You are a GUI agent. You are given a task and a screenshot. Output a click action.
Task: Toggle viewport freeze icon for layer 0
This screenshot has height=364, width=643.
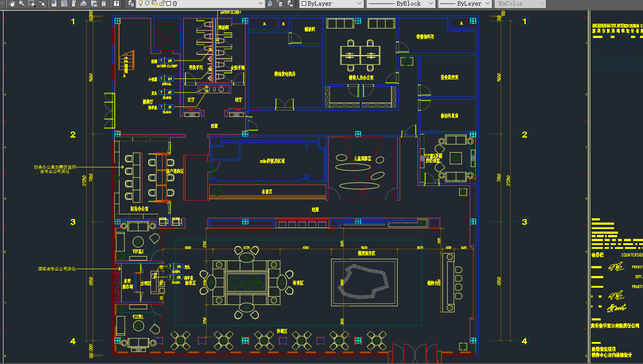tap(155, 3)
